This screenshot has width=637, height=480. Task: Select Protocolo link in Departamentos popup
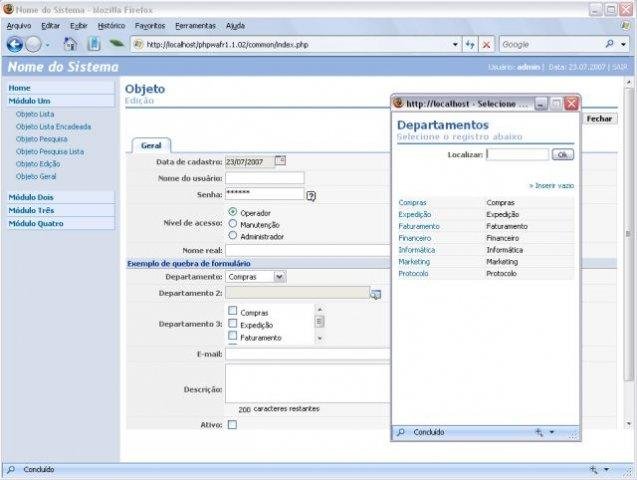tap(413, 273)
